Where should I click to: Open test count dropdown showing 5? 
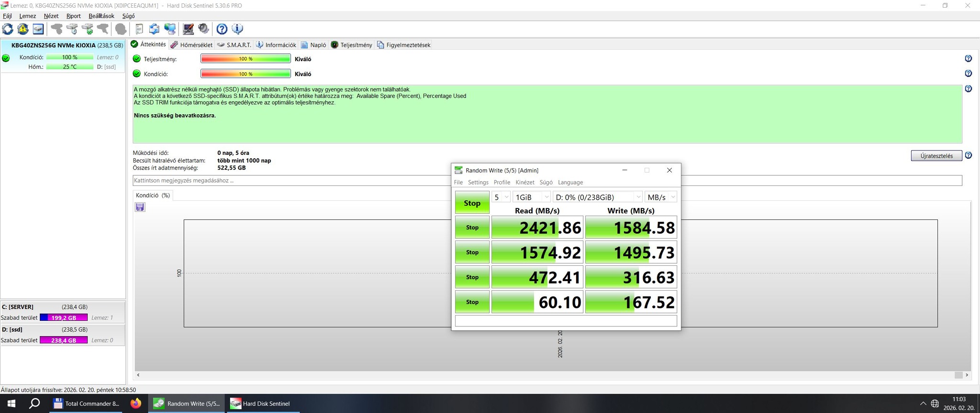coord(501,197)
